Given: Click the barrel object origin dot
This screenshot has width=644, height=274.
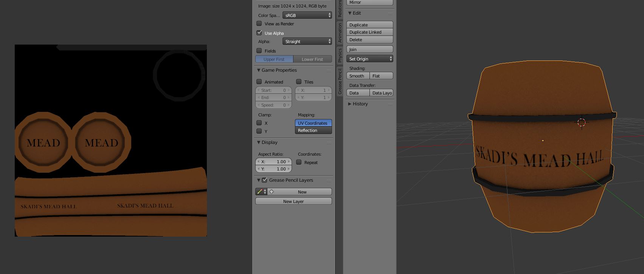Looking at the screenshot, I should [543, 141].
